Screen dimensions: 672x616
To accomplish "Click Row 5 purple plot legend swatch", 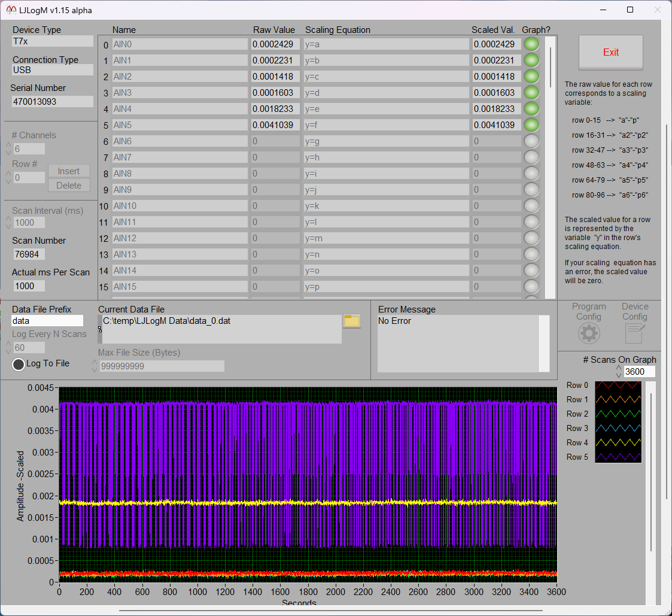I will coord(618,457).
